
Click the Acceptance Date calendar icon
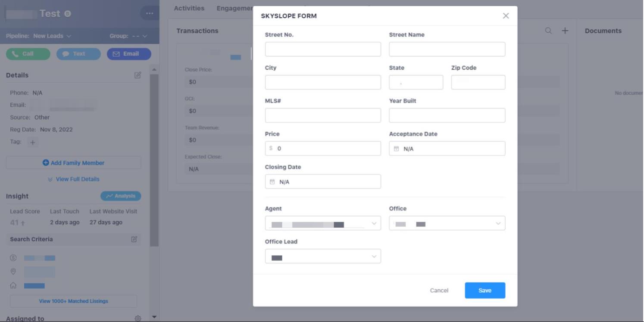(396, 149)
